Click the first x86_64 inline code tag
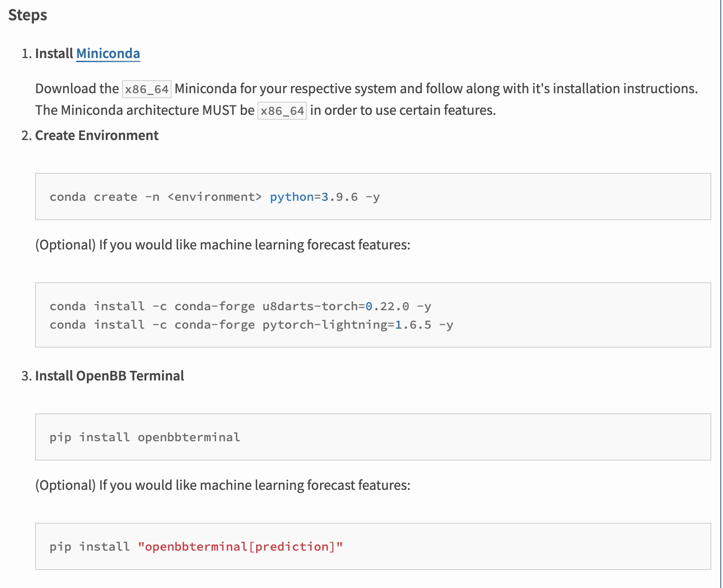 [146, 88]
